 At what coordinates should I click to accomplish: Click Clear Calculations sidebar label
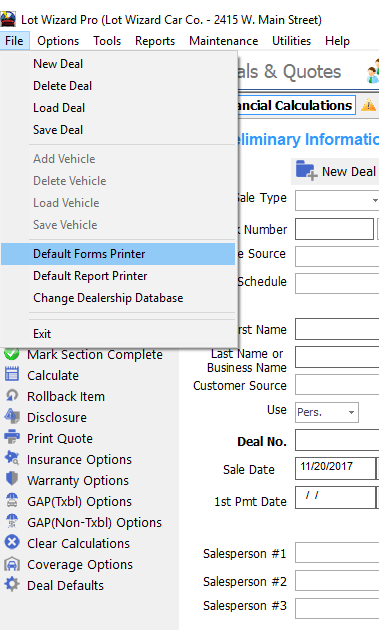click(x=78, y=543)
